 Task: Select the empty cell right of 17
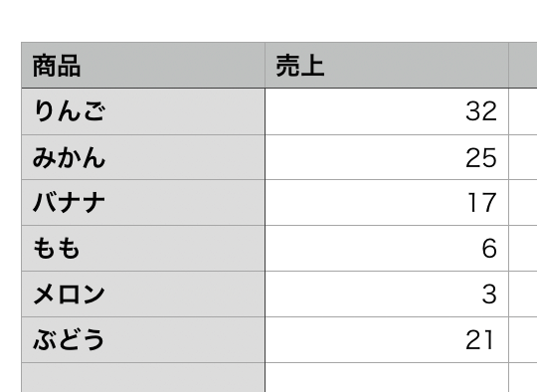[x=523, y=203]
